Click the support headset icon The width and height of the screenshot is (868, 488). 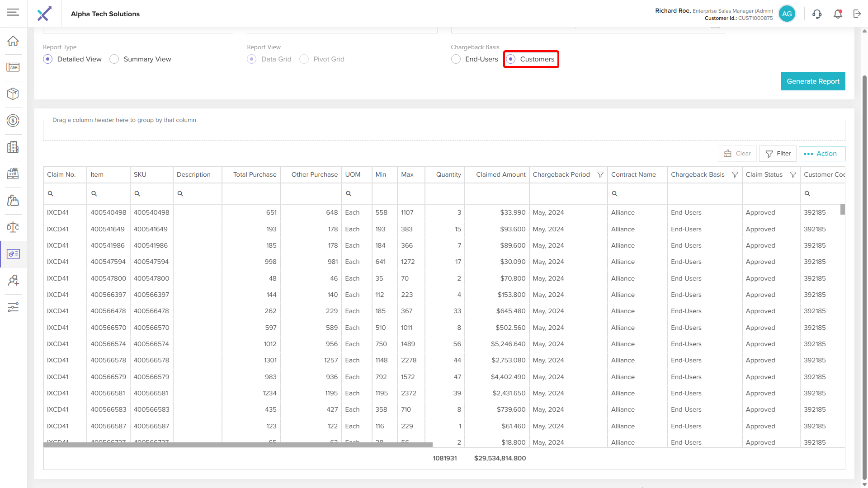tap(817, 14)
